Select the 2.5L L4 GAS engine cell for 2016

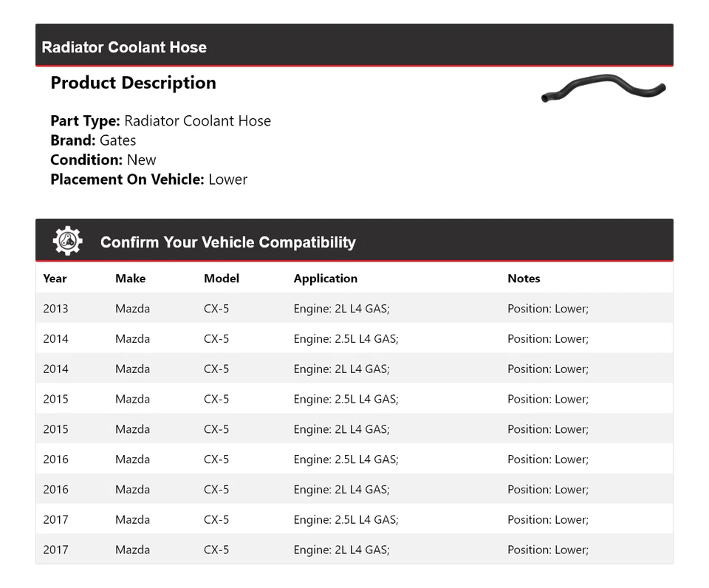[x=346, y=459]
